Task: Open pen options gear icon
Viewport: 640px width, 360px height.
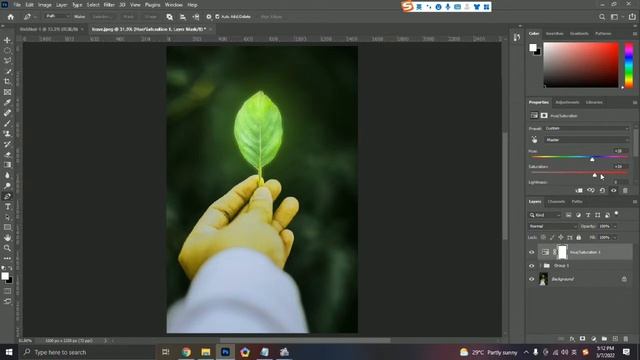Action: (209, 17)
